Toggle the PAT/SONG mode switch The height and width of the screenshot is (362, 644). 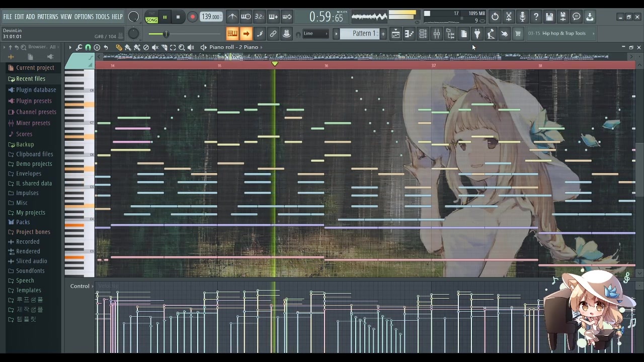(151, 17)
